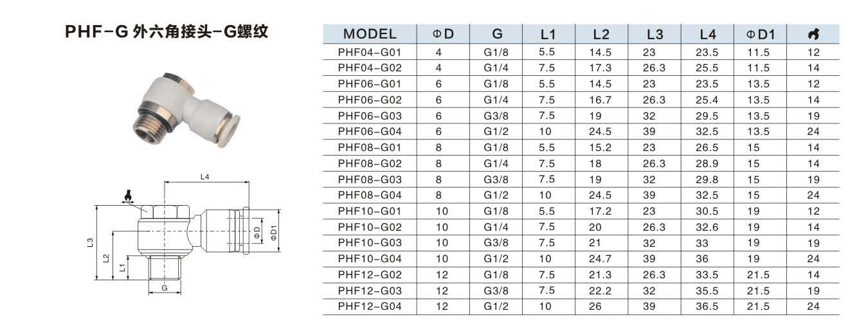Click the wrench icon in the table header
Screen dimensions: 868x324
click(812, 34)
